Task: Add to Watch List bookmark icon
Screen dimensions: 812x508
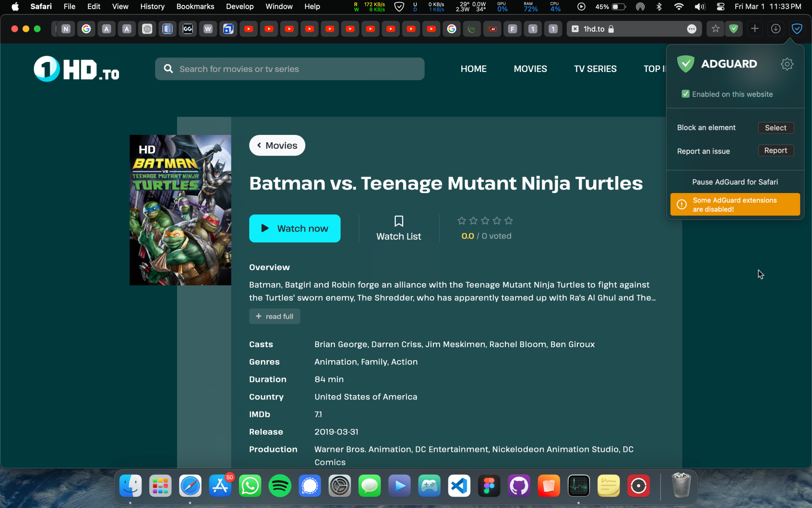Action: coord(399,221)
